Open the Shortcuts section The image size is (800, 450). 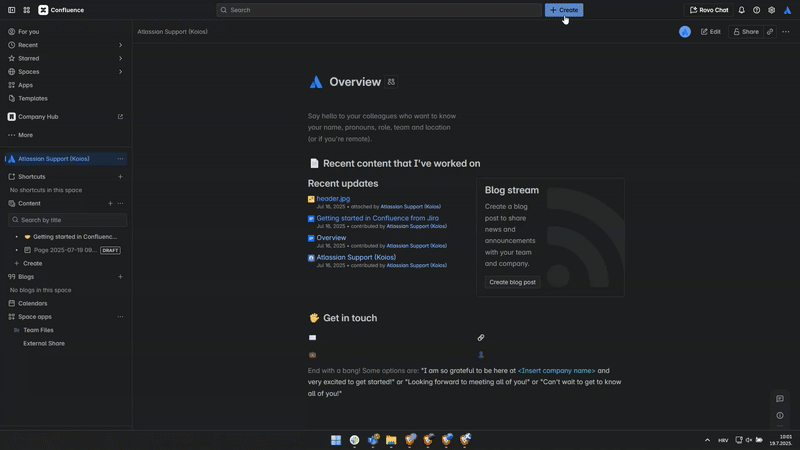pyautogui.click(x=32, y=177)
